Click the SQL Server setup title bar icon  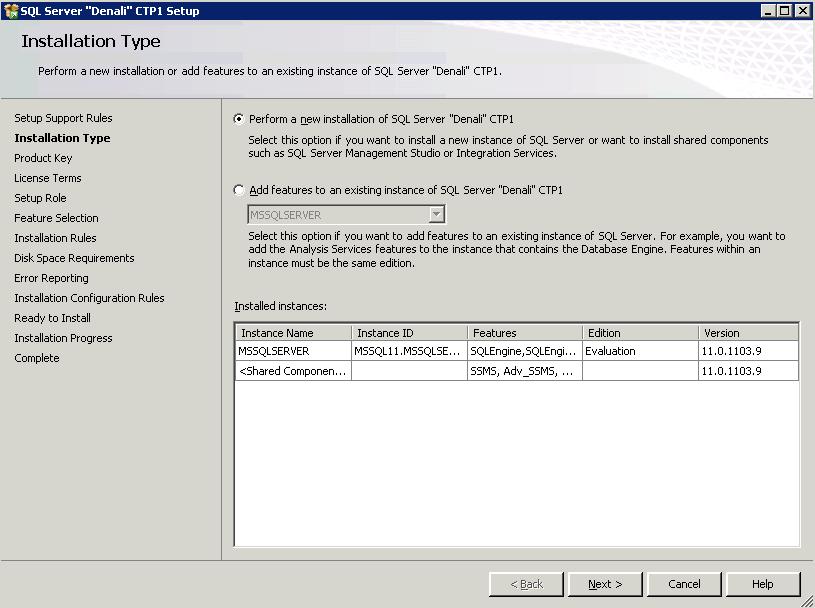(11, 11)
